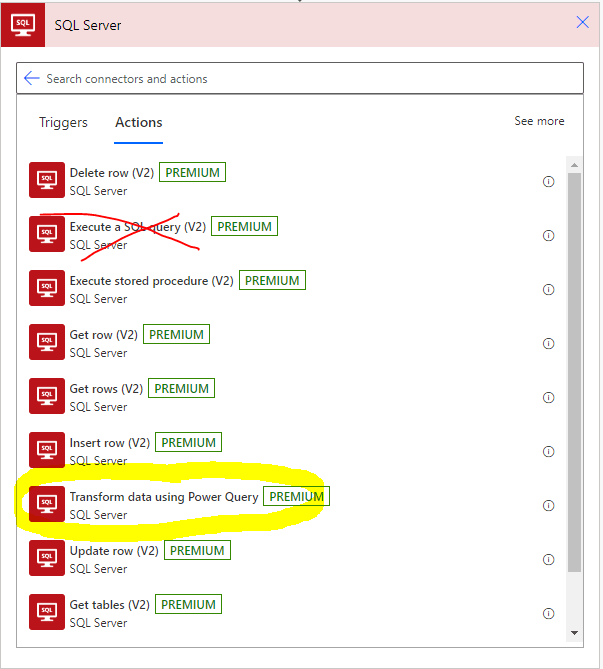Open info for Delete row (V2)
This screenshot has height=669, width=603.
point(548,181)
